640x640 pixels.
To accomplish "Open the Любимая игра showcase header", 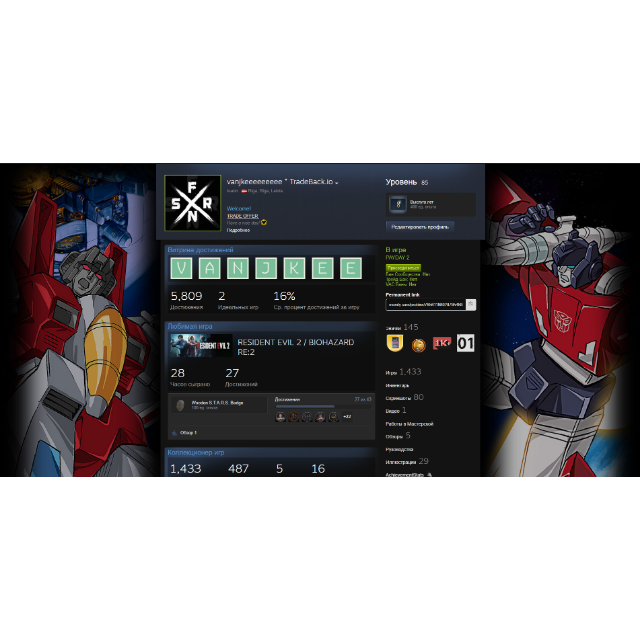I will (x=190, y=327).
